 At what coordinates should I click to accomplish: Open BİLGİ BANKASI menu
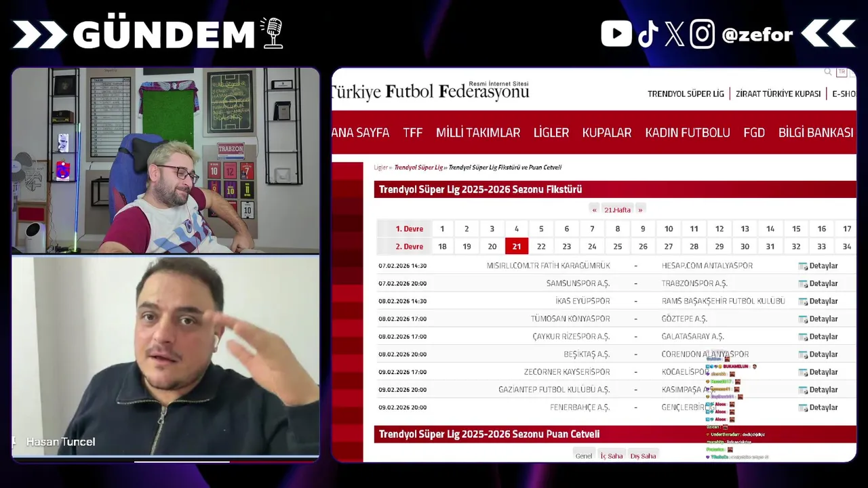tap(816, 133)
